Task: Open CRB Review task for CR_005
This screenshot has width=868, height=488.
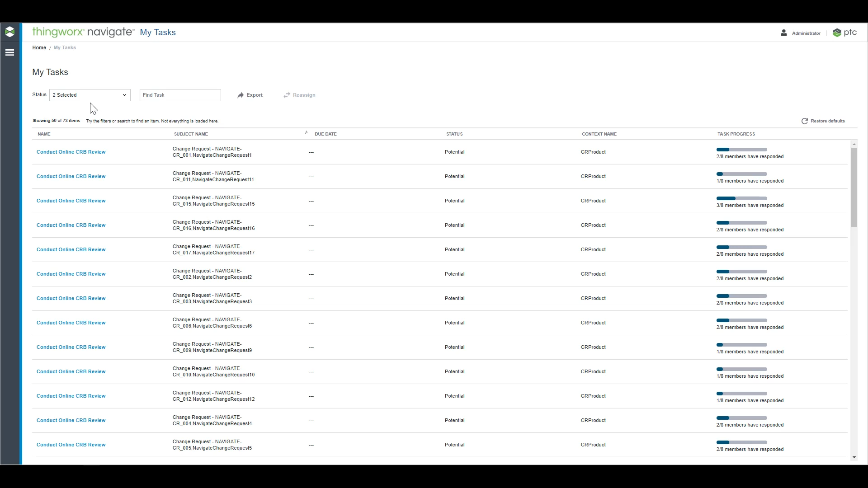Action: (71, 445)
